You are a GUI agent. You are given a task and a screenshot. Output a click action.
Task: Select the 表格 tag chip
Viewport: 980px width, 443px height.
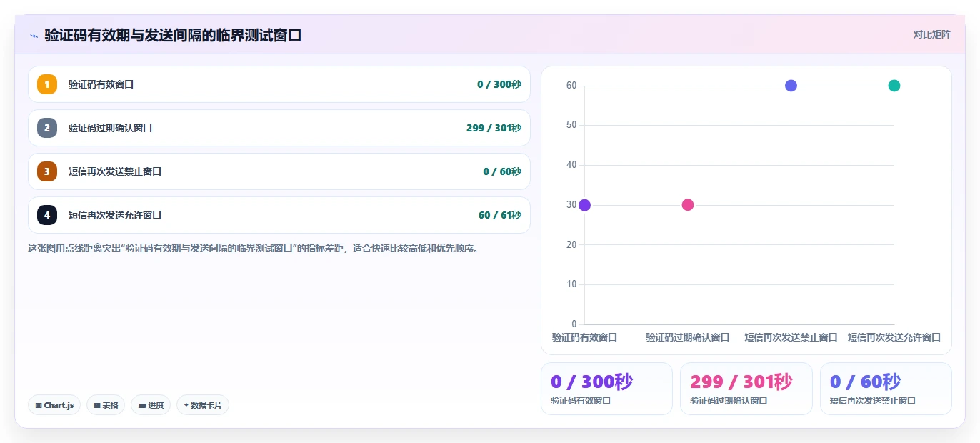point(106,405)
